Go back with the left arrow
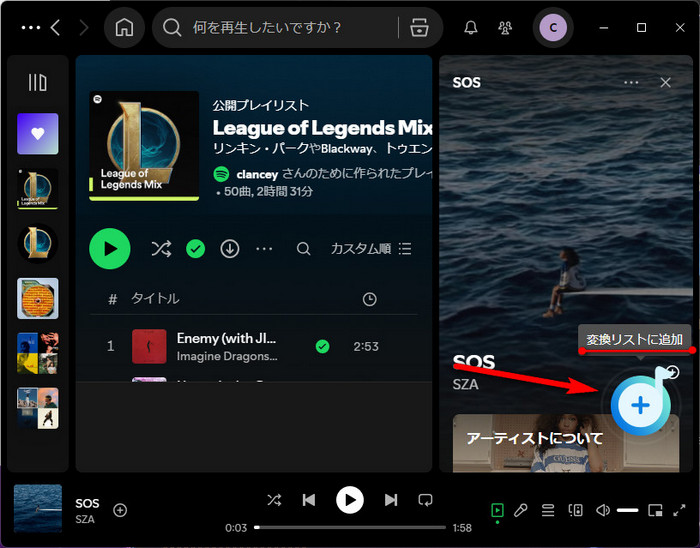This screenshot has height=548, width=700. 55,28
